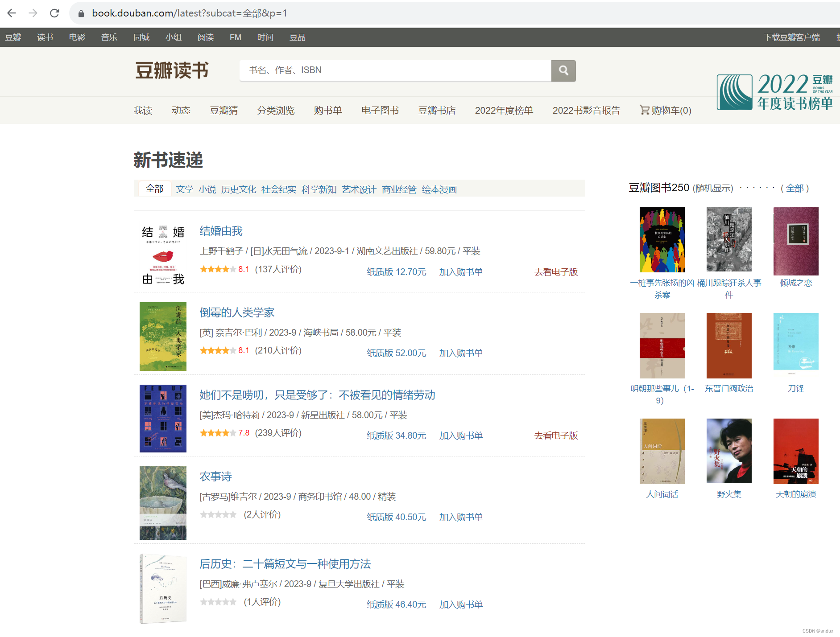The height and width of the screenshot is (637, 840).
Task: Open 同城 in the top bar
Action: click(x=141, y=37)
